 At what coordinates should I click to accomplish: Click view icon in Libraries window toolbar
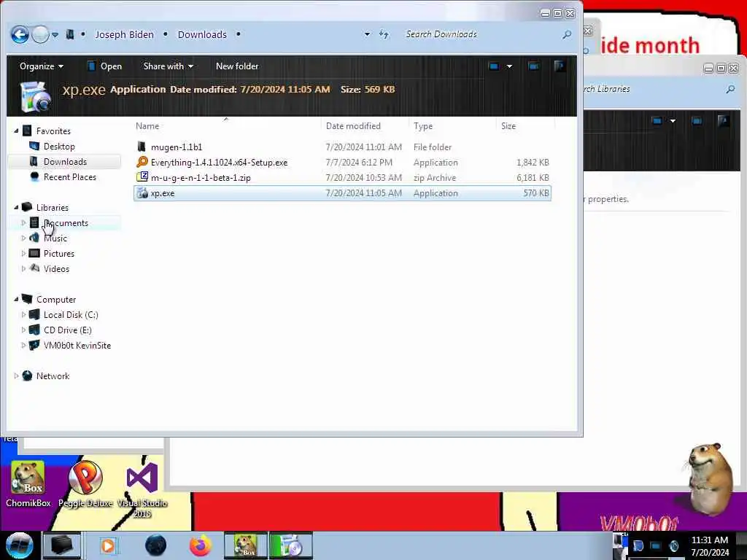tap(657, 121)
